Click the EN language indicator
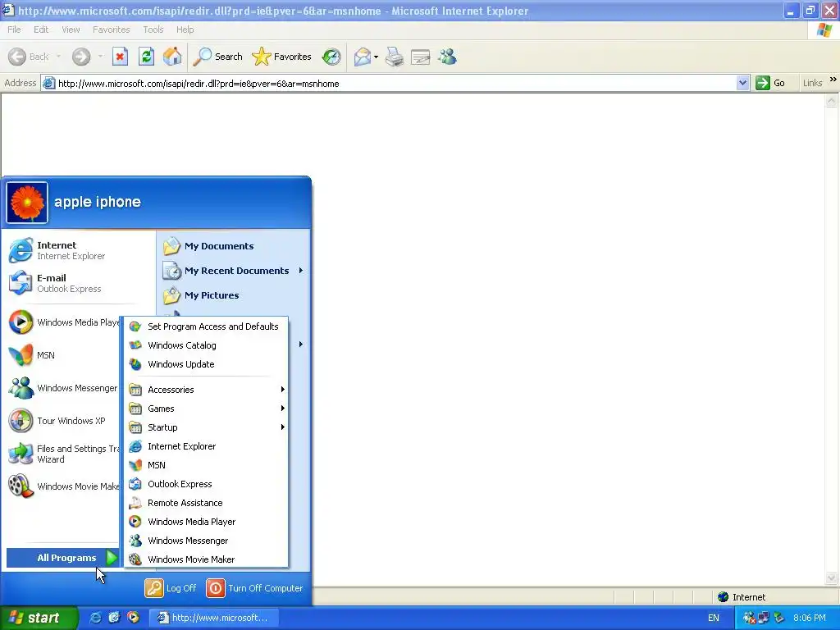Screen dimensions: 840x630 point(714,618)
